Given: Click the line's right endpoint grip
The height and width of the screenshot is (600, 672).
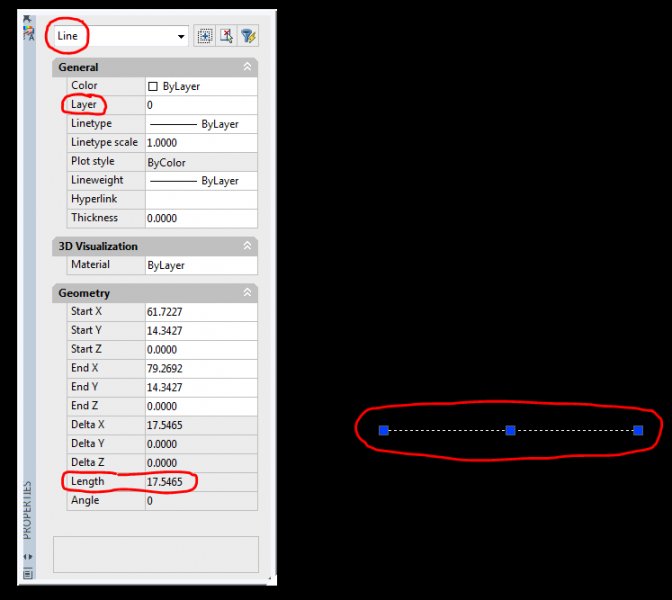Looking at the screenshot, I should coord(638,430).
